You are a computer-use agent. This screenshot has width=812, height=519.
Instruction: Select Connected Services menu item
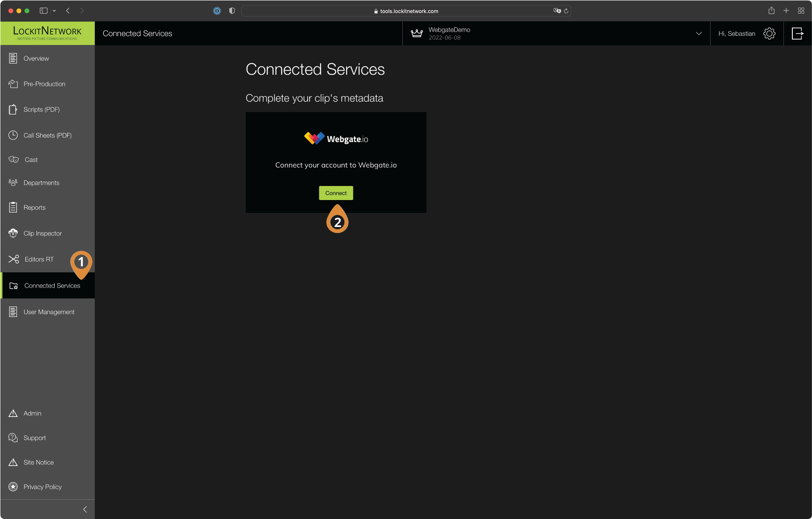pyautogui.click(x=47, y=286)
